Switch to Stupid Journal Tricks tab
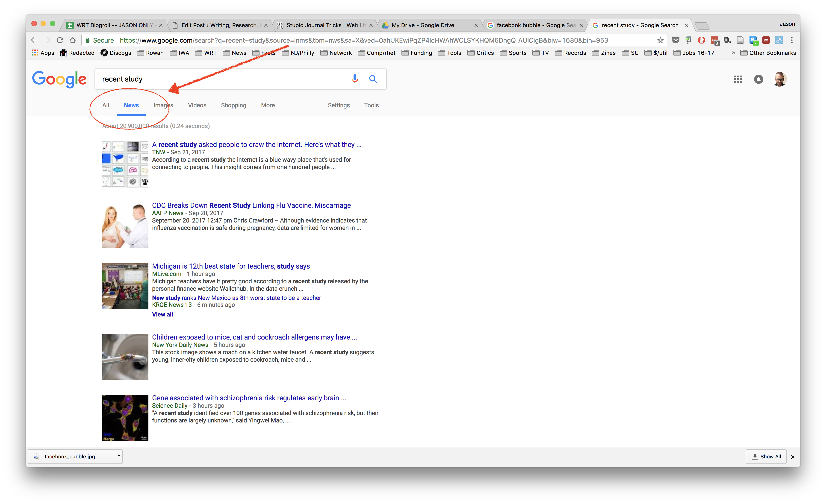This screenshot has height=504, width=826. point(325,25)
